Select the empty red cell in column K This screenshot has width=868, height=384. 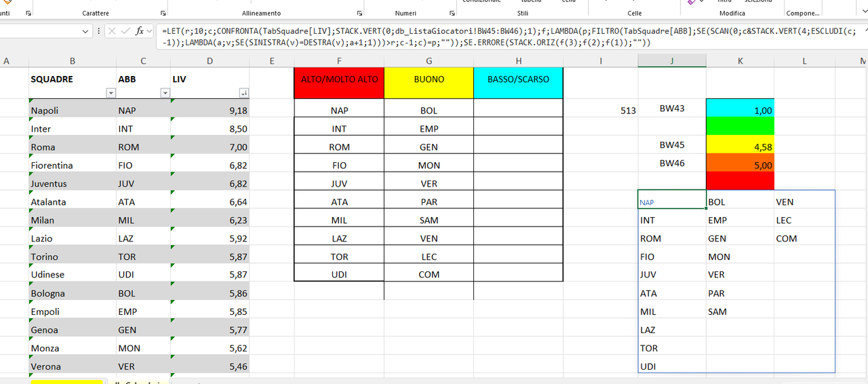coord(740,181)
